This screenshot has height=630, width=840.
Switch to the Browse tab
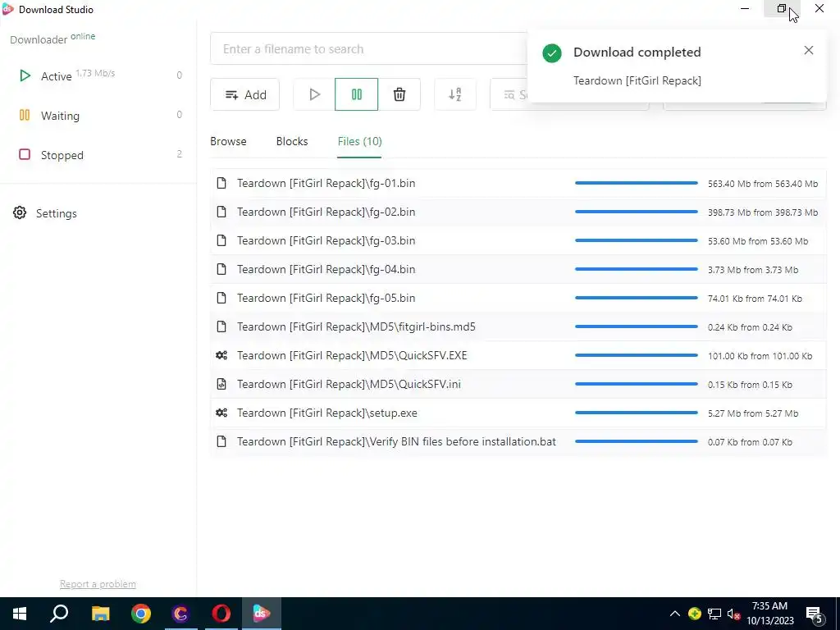click(x=228, y=141)
